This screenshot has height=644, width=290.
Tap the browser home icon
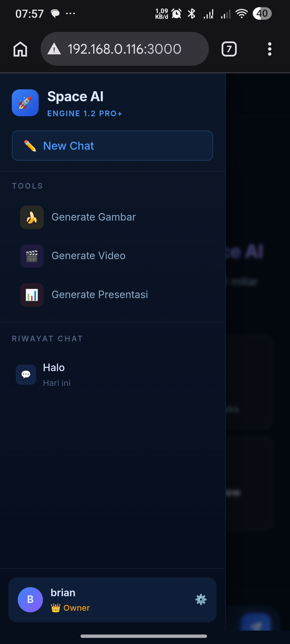tap(20, 49)
